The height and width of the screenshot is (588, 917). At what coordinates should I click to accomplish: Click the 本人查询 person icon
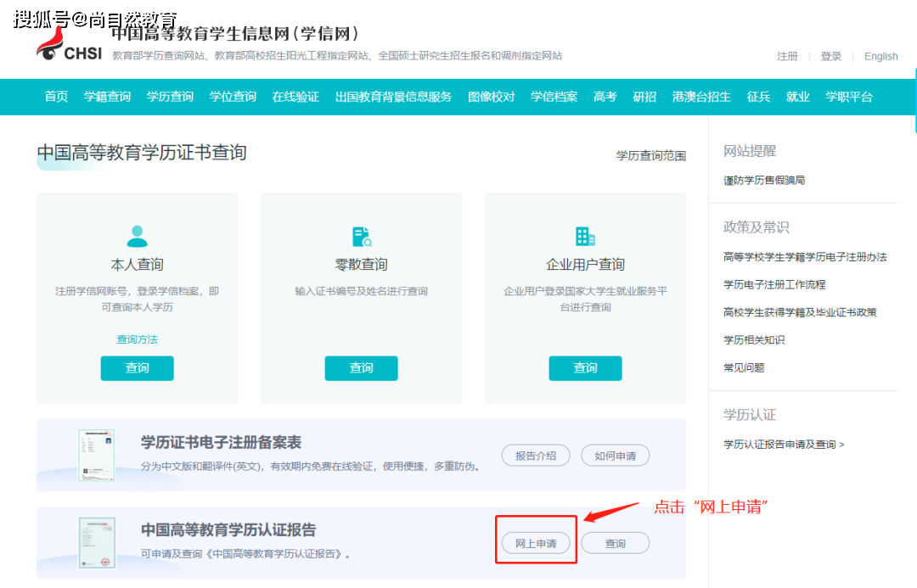coord(137,233)
